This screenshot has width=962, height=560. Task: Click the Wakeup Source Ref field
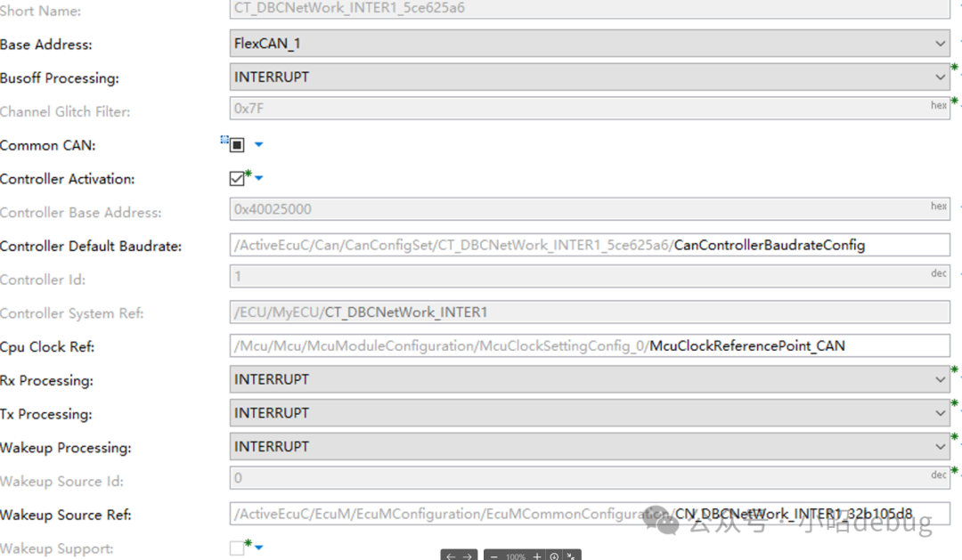click(x=590, y=514)
